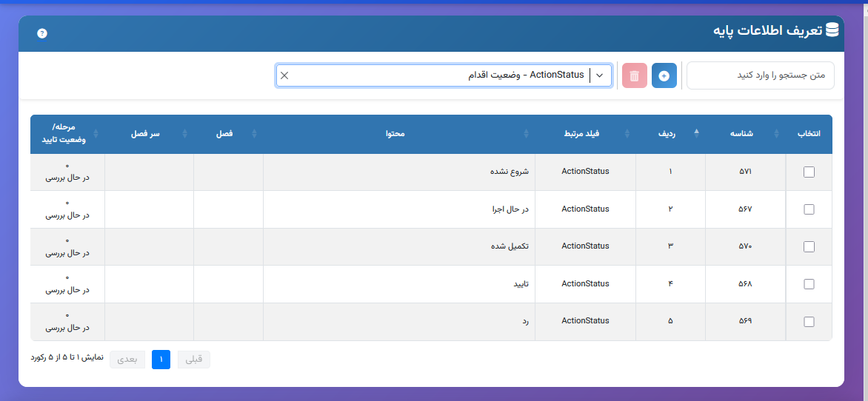
Task: Expand the ActionStatus dropdown arrow
Action: tap(600, 75)
